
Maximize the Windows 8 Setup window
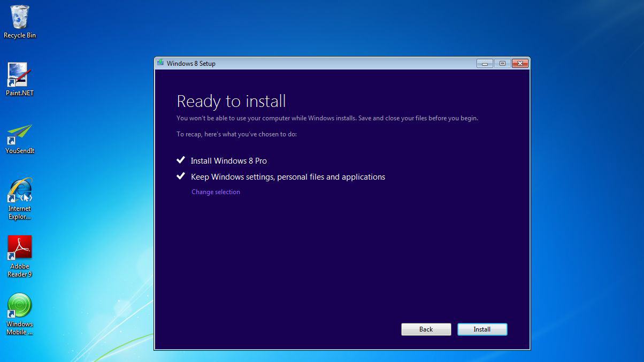[502, 64]
